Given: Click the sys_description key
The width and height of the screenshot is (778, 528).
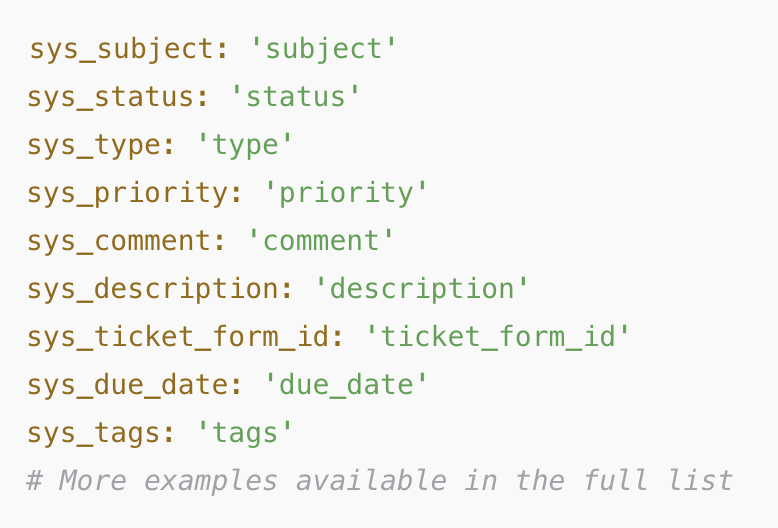Looking at the screenshot, I should point(153,289).
